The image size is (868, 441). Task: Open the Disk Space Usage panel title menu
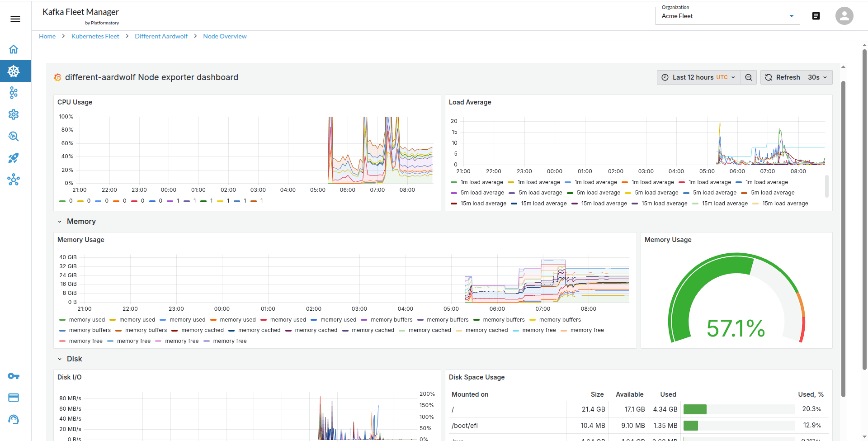pos(476,377)
